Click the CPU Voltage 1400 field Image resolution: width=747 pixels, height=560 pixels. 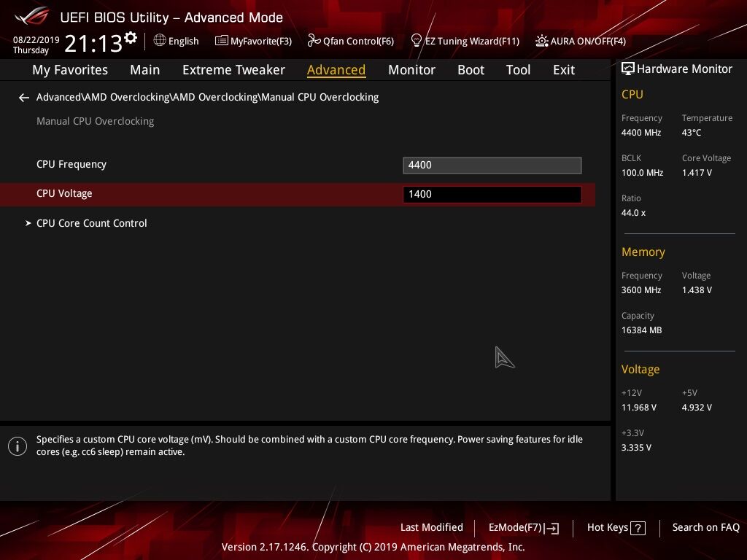[x=492, y=194]
